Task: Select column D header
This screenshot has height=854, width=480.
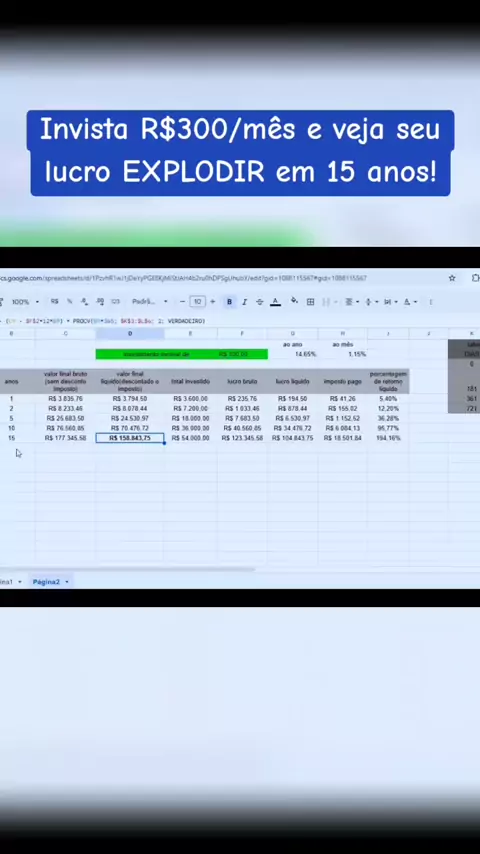Action: [x=130, y=333]
